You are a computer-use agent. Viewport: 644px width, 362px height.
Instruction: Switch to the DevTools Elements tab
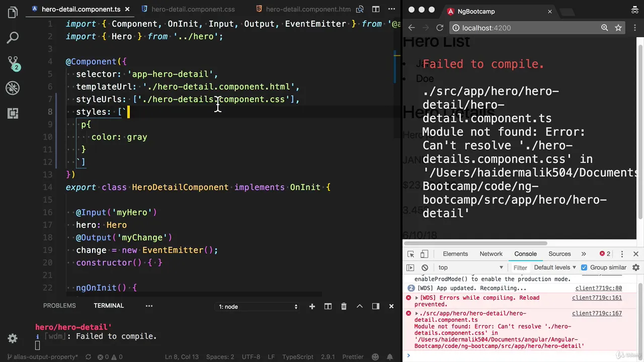point(455,254)
